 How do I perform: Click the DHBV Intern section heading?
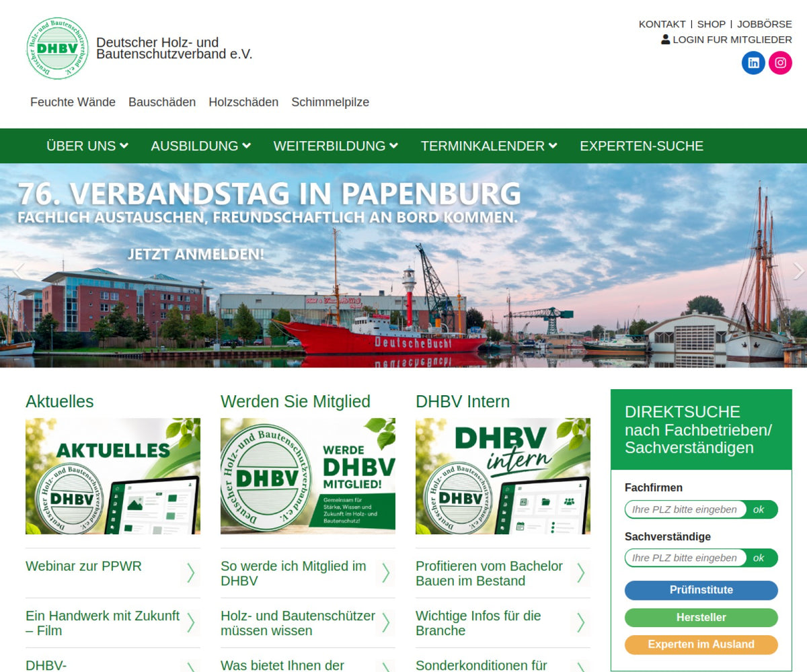[x=463, y=402]
